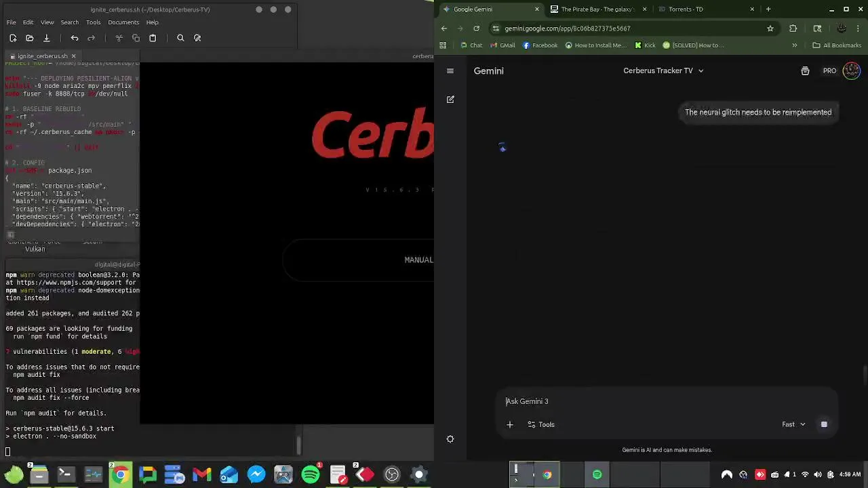Screen dimensions: 868x488
Task: Reload the Gemini page
Action: point(477,28)
